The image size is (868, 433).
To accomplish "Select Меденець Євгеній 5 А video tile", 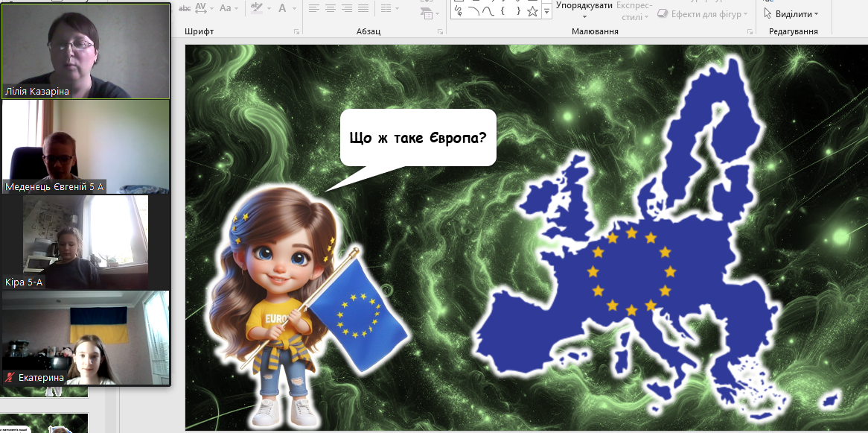I will tap(86, 146).
